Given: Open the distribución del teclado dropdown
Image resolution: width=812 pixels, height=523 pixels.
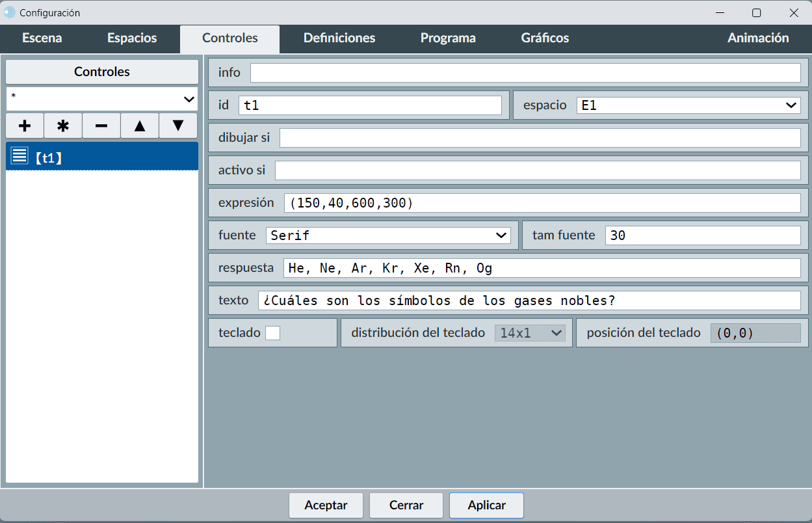Looking at the screenshot, I should pyautogui.click(x=530, y=333).
